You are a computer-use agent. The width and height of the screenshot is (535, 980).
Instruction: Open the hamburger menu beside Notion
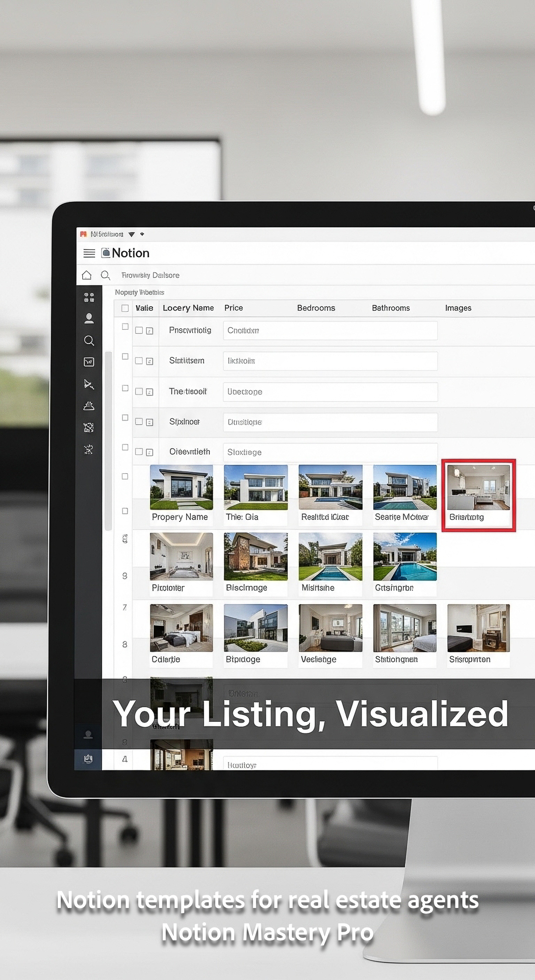(x=89, y=253)
